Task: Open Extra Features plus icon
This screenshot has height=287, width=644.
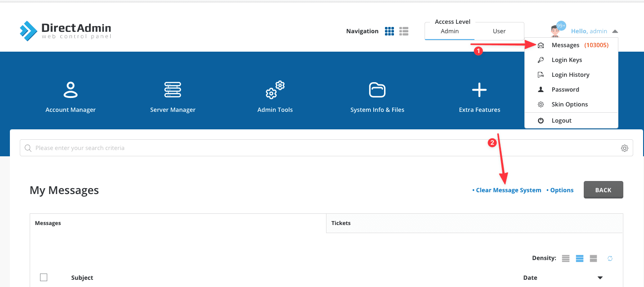Action: (479, 90)
